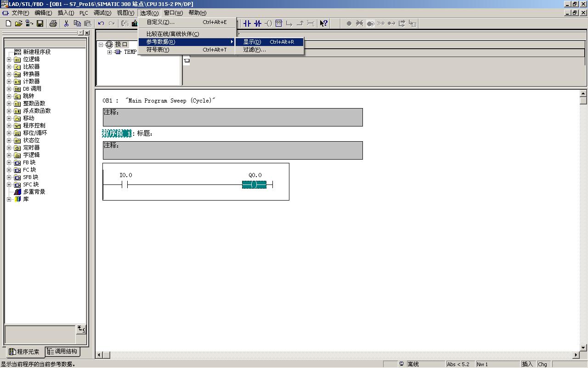Click the OB1 block comment field
This screenshot has width=588, height=368.
[x=232, y=117]
